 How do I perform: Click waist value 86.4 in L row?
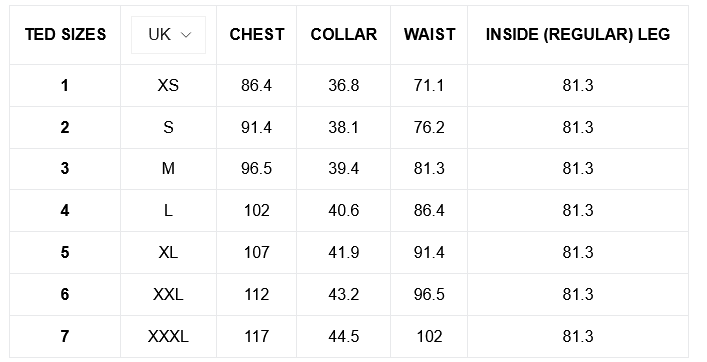(x=429, y=211)
